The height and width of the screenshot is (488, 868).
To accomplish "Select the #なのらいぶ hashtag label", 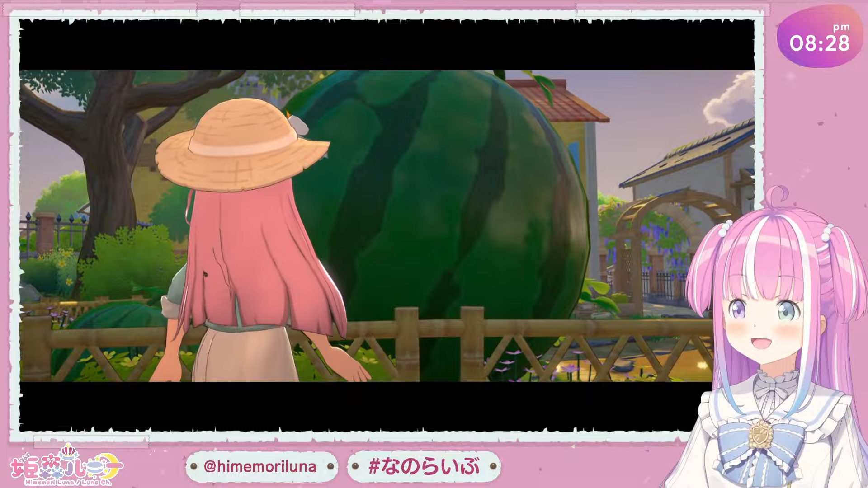I will click(424, 466).
